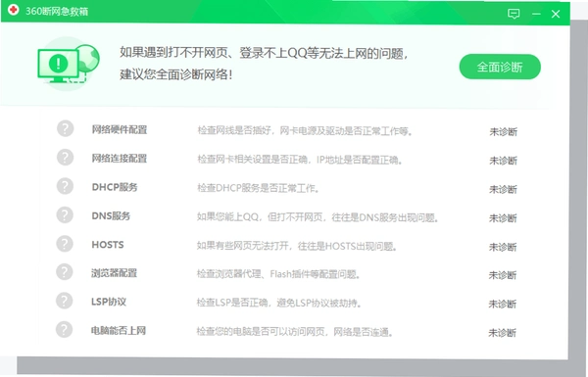Click question mark icon beside DHCP服务
The image size is (588, 377).
tap(65, 186)
